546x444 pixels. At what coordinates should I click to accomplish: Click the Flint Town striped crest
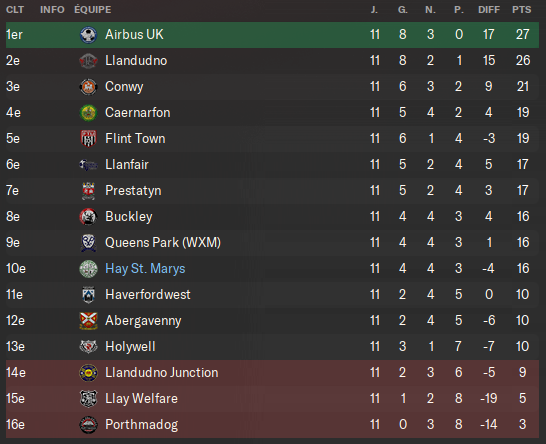88,139
